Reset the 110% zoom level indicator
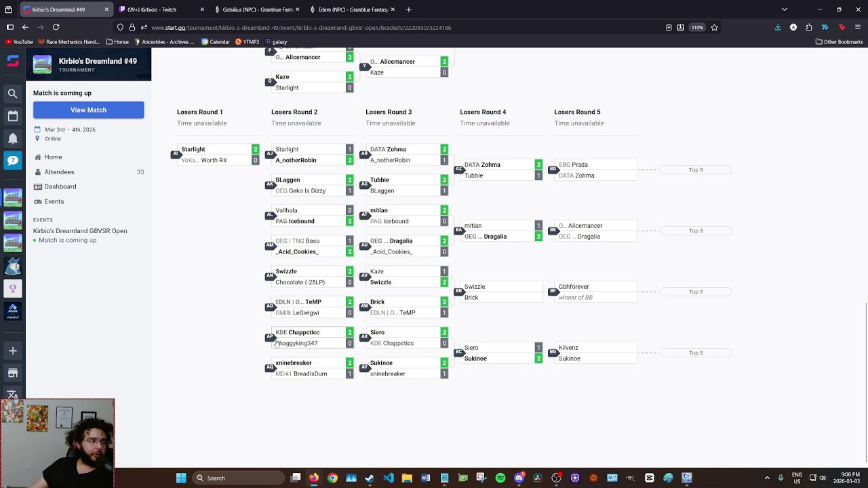 [x=697, y=27]
